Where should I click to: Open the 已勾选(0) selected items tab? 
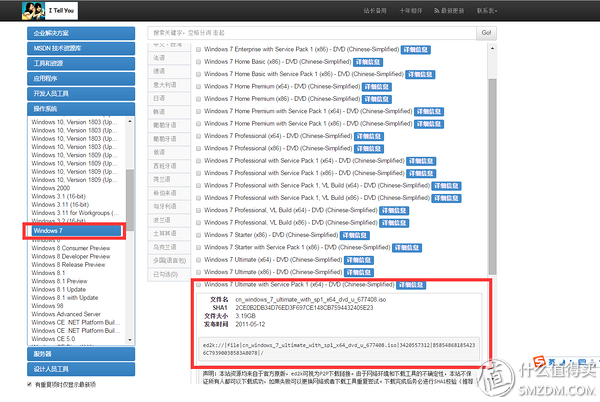169,274
